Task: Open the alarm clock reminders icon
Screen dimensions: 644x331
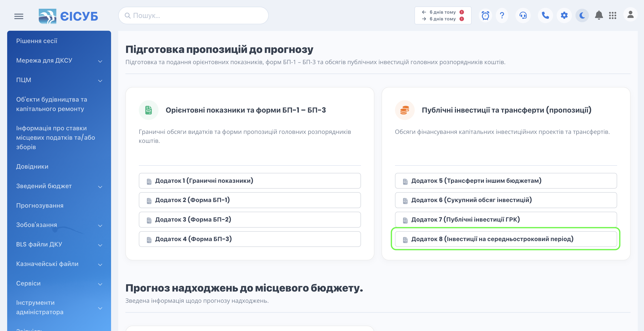Action: [x=485, y=15]
